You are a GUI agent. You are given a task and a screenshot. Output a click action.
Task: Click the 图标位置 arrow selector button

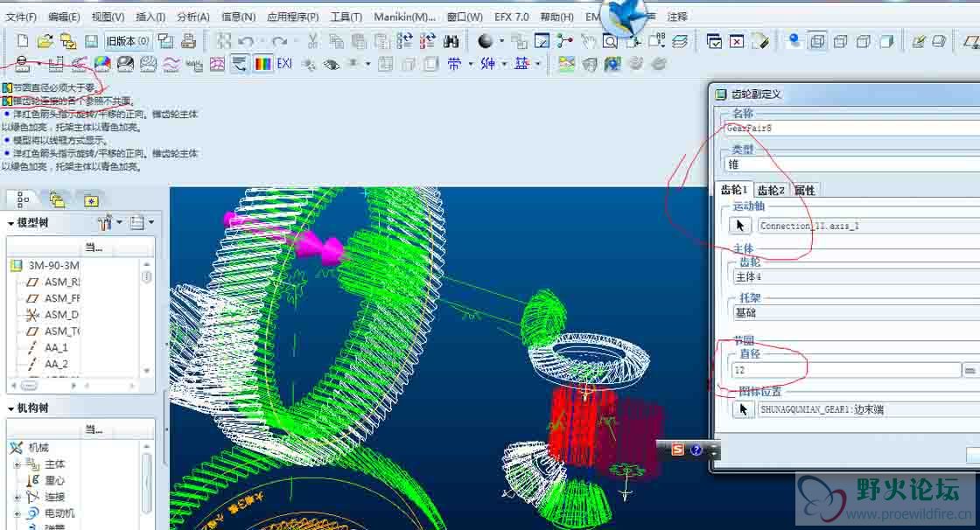tap(743, 409)
